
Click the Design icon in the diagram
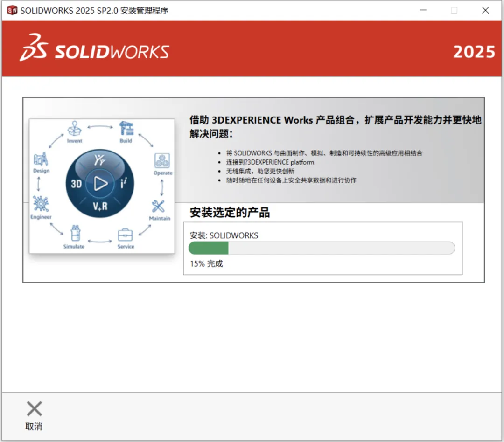[41, 159]
